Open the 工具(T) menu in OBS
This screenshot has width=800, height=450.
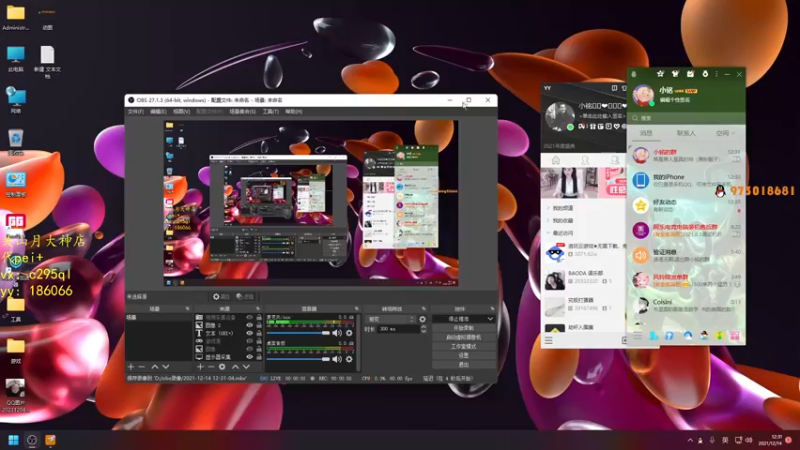click(x=270, y=112)
